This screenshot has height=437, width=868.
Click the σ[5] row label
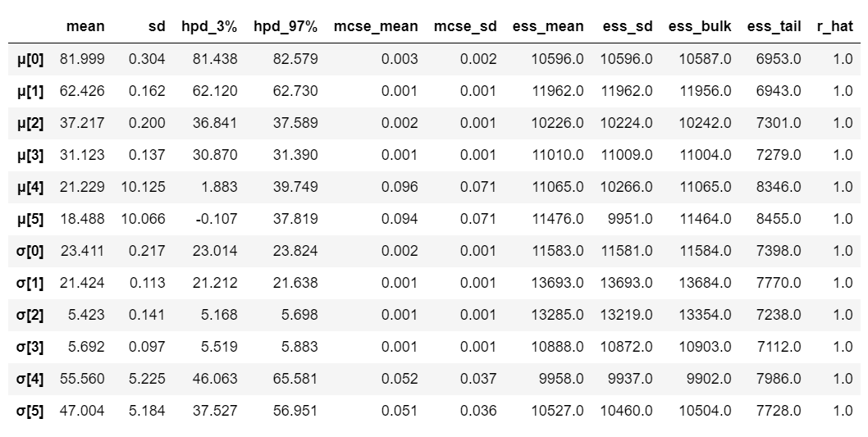pyautogui.click(x=30, y=411)
